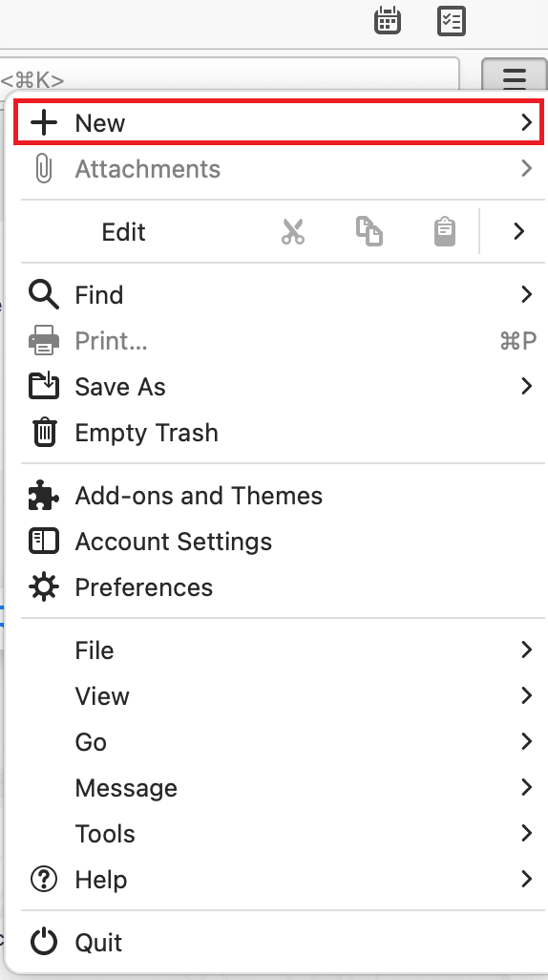Click the magnifying glass Find icon

click(x=44, y=294)
